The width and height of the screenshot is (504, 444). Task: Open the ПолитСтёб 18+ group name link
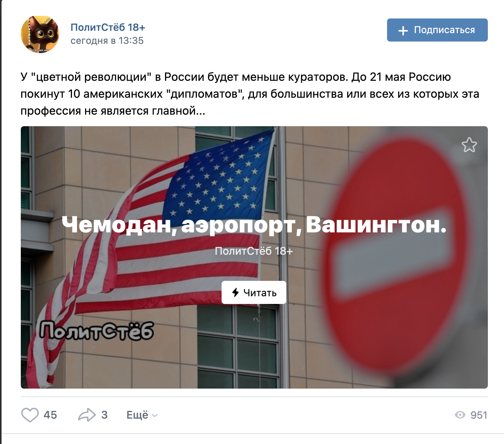pos(108,27)
